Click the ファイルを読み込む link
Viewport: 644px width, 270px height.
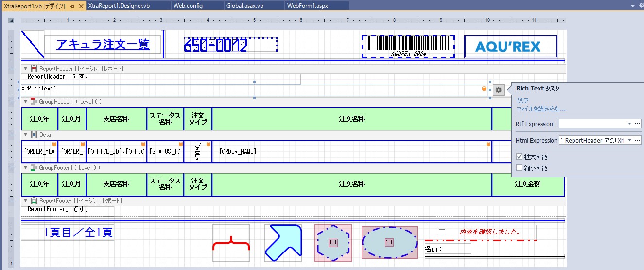click(x=540, y=109)
